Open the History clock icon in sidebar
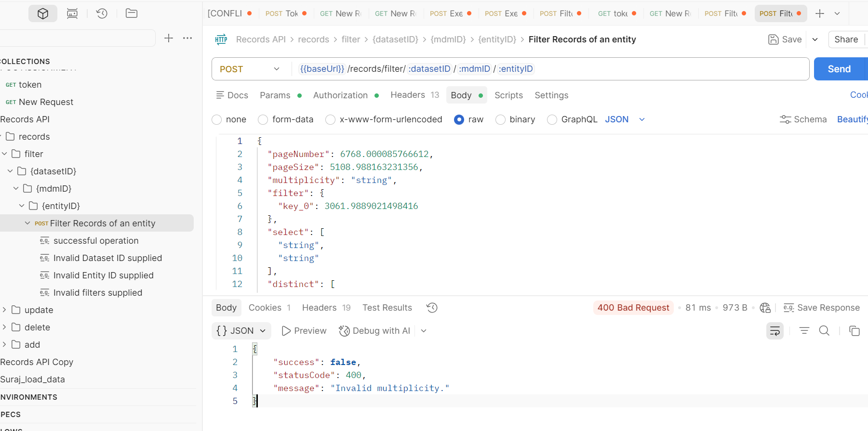868x431 pixels. point(102,13)
